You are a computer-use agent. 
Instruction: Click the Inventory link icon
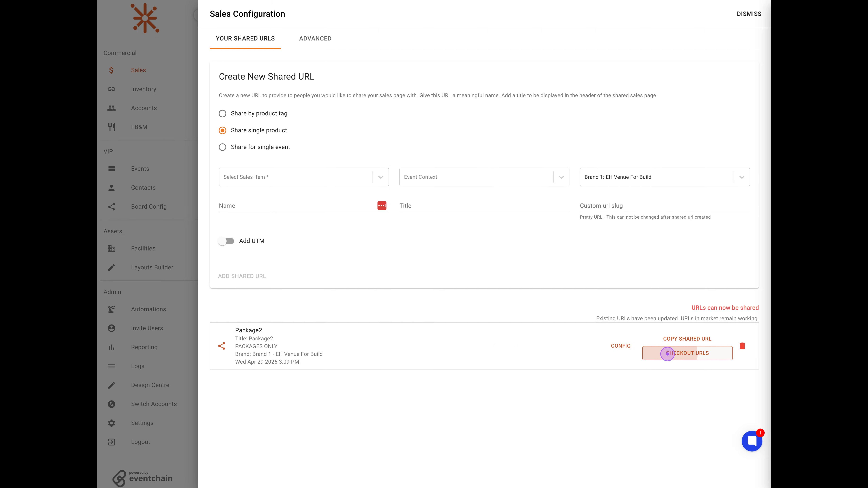112,89
